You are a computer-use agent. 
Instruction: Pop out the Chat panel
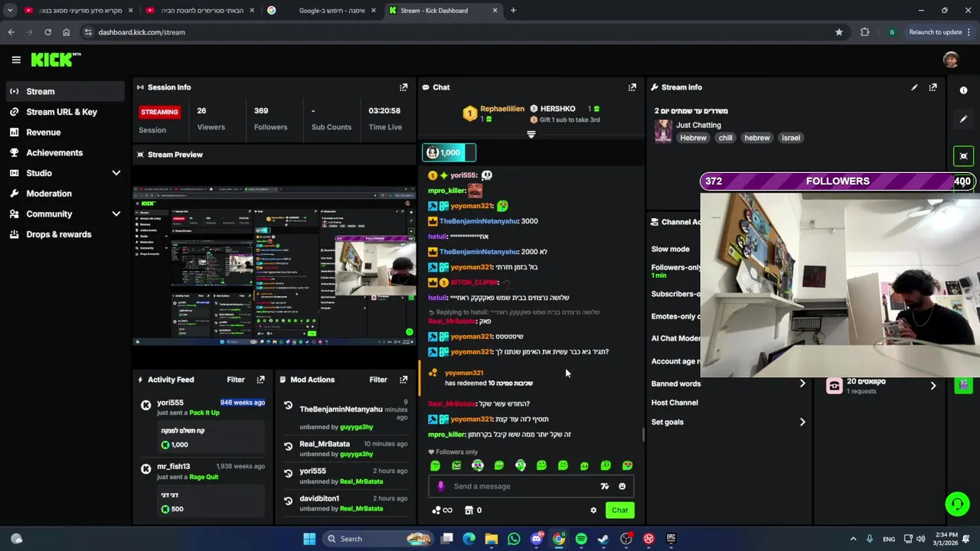(x=632, y=87)
